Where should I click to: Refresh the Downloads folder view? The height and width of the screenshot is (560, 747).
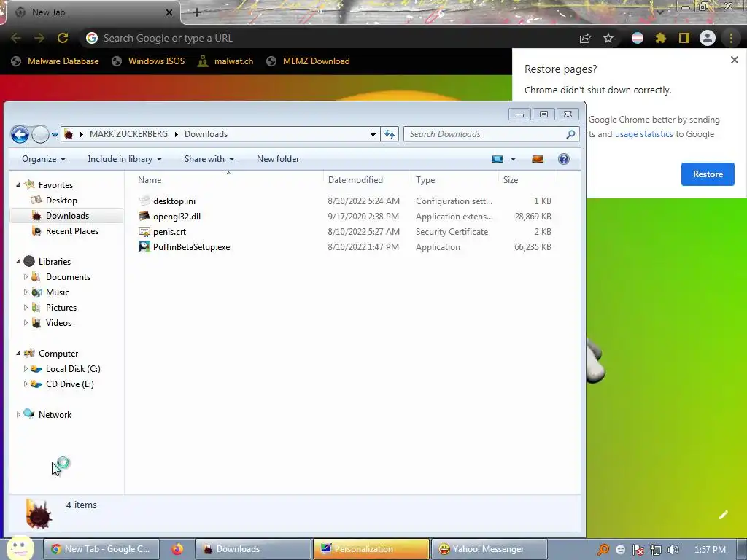[x=390, y=134]
